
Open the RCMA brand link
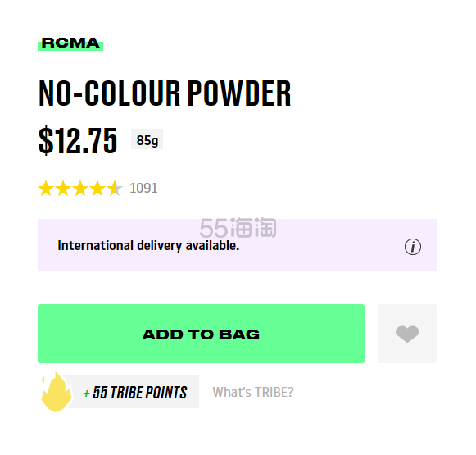coord(70,43)
